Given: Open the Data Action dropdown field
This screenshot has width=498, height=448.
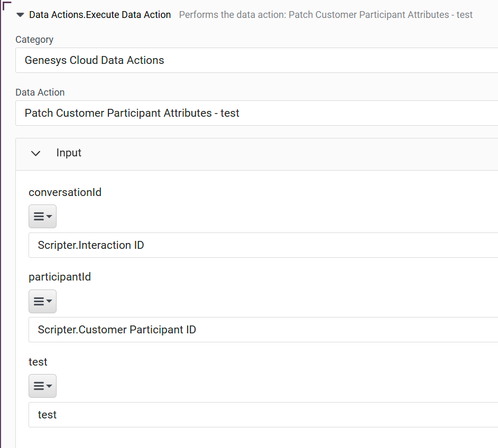Looking at the screenshot, I should [256, 113].
